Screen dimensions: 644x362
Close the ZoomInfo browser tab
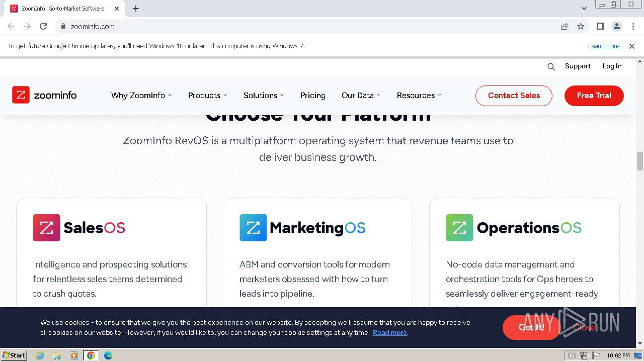pyautogui.click(x=117, y=9)
